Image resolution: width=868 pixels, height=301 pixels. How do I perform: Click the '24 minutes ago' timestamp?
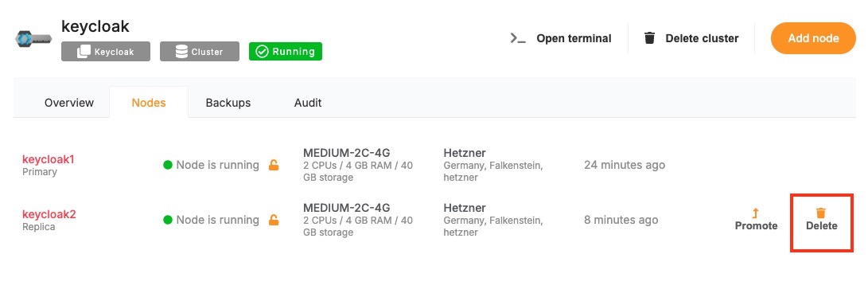[x=625, y=165]
